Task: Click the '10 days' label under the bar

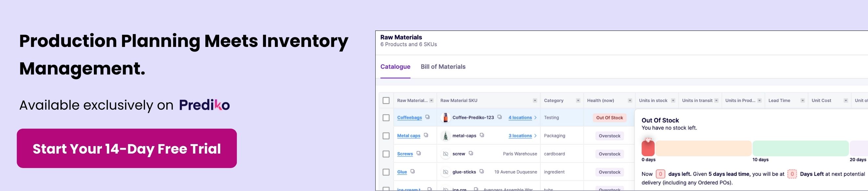Action: (x=760, y=160)
